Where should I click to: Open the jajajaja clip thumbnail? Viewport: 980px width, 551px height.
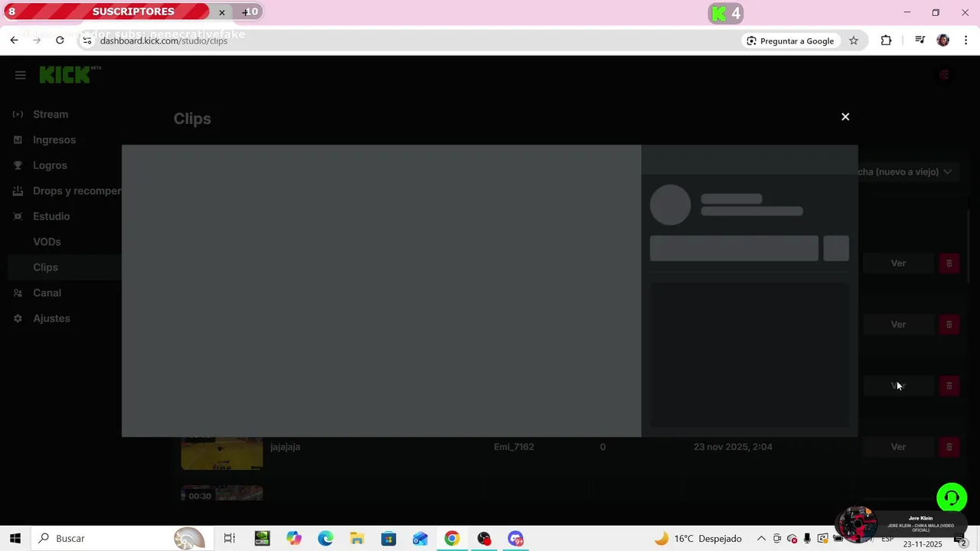coord(222,452)
